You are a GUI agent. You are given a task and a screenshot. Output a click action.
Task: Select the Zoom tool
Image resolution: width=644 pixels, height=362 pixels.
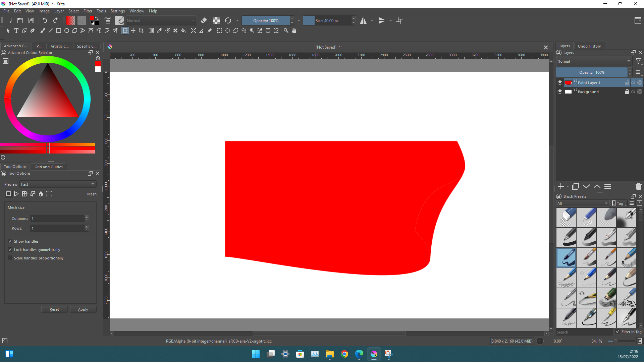286,31
